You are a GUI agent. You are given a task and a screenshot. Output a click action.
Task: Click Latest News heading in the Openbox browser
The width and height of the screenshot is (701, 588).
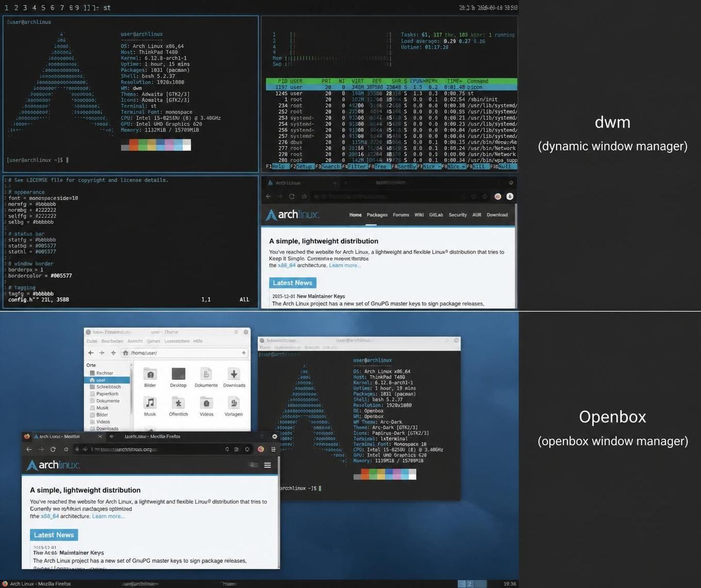coord(54,535)
